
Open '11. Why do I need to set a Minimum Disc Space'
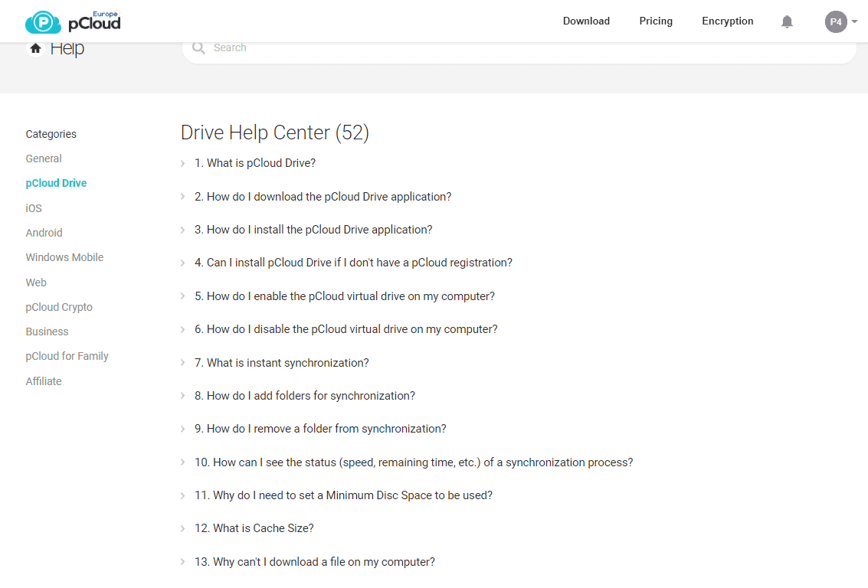click(343, 495)
